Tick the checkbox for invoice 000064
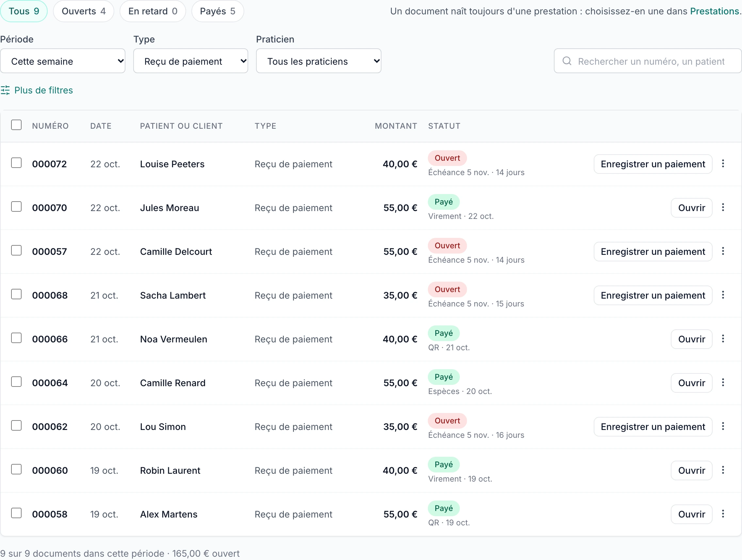Image resolution: width=742 pixels, height=560 pixels. pyautogui.click(x=16, y=382)
